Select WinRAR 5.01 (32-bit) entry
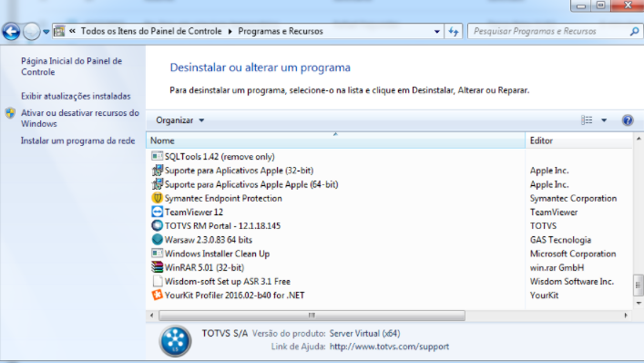 (x=204, y=267)
